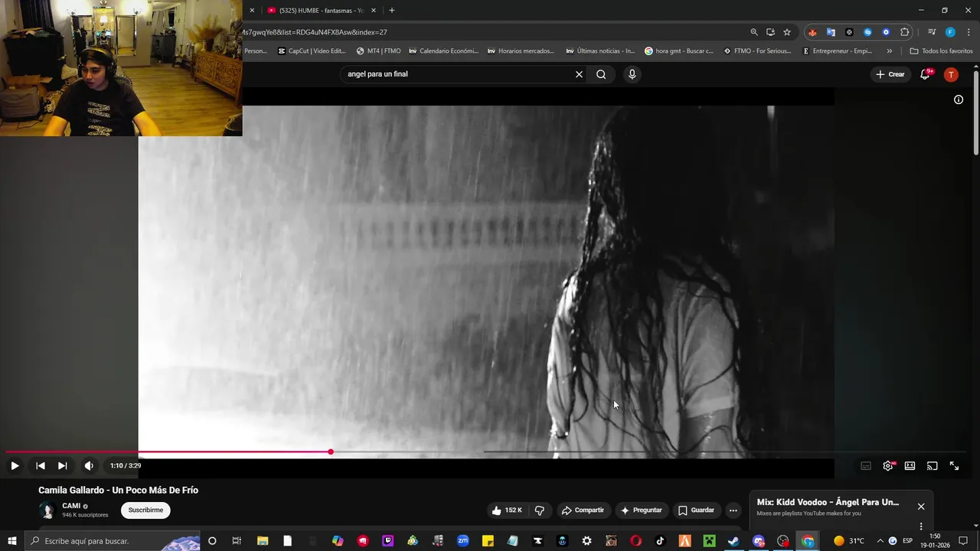Seek along the red progress bar
This screenshot has height=551, width=980.
[x=168, y=452]
